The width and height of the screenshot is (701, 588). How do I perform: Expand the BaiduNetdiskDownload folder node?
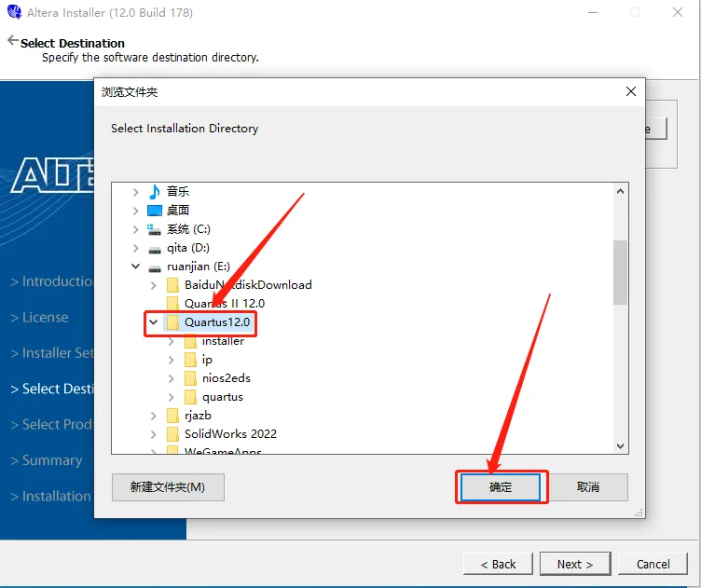(153, 285)
